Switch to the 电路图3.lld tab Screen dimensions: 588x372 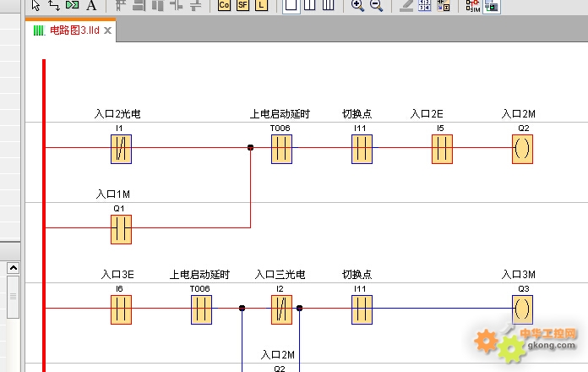pyautogui.click(x=74, y=30)
